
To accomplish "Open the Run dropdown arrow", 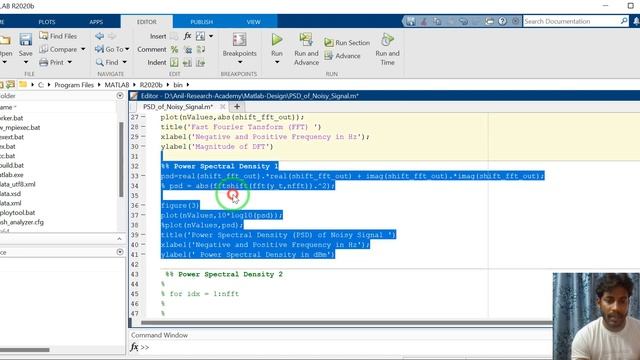I will [277, 62].
